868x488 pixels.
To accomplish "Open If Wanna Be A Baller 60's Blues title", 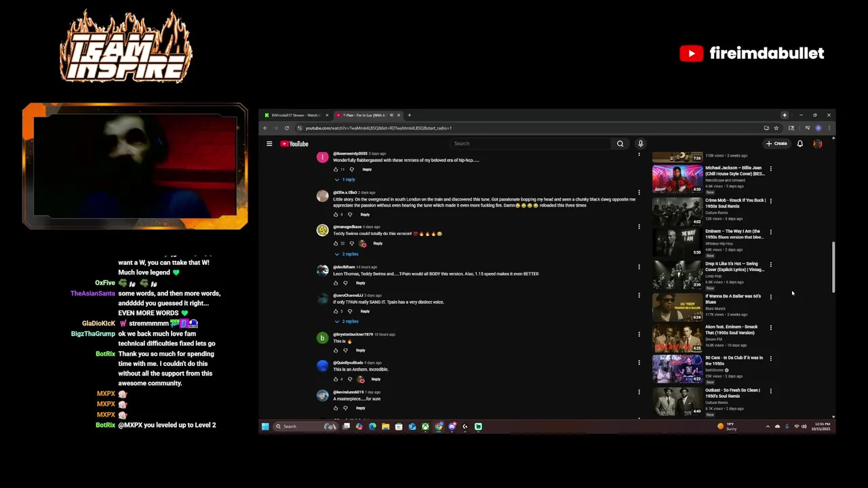I will click(733, 299).
